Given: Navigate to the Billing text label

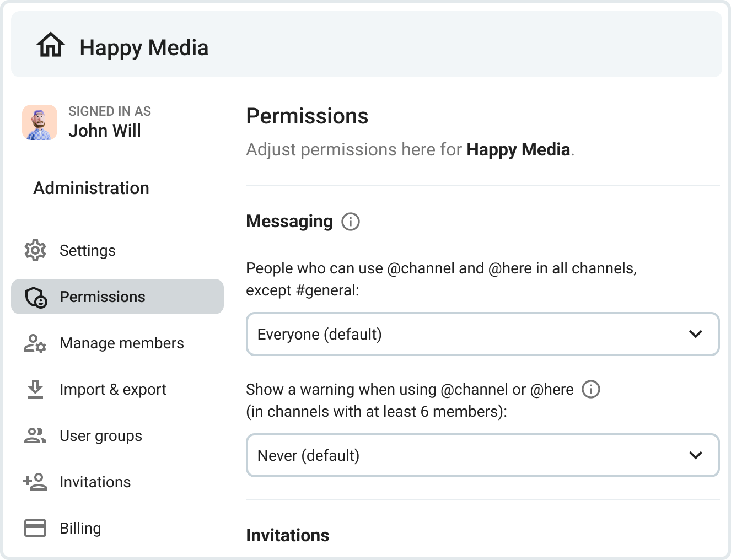Looking at the screenshot, I should pyautogui.click(x=80, y=528).
